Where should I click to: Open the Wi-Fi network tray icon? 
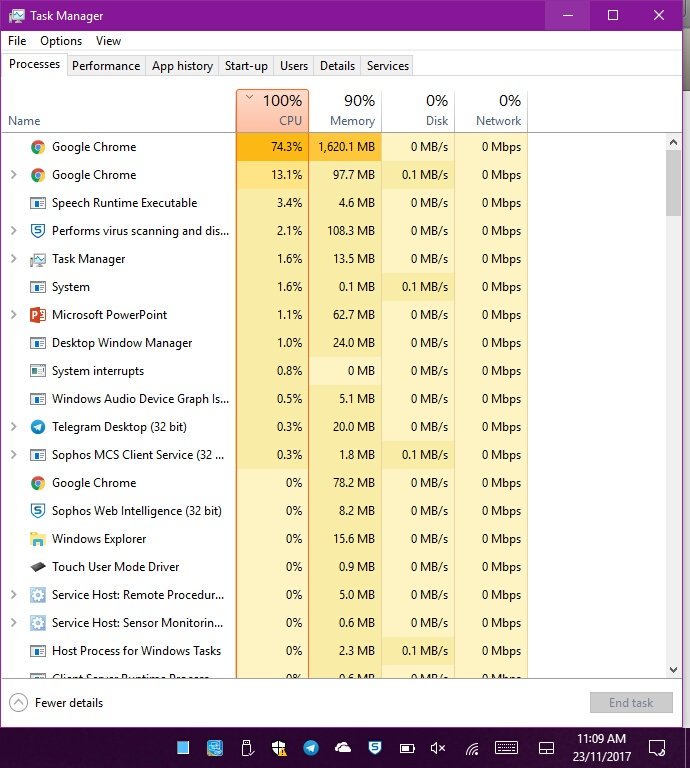point(472,748)
